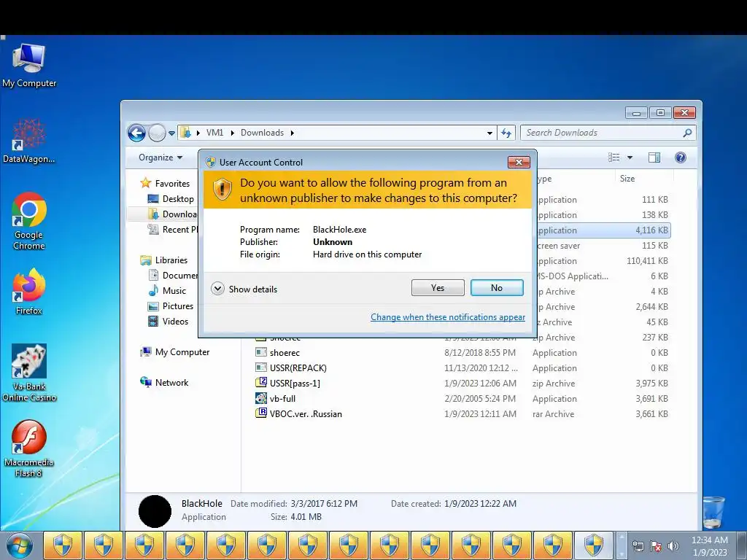This screenshot has width=747, height=560.
Task: Open the Organize dropdown menu
Action: [160, 157]
